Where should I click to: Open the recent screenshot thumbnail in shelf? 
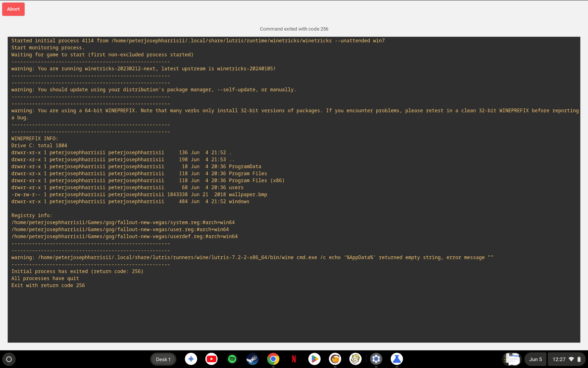tap(512, 359)
